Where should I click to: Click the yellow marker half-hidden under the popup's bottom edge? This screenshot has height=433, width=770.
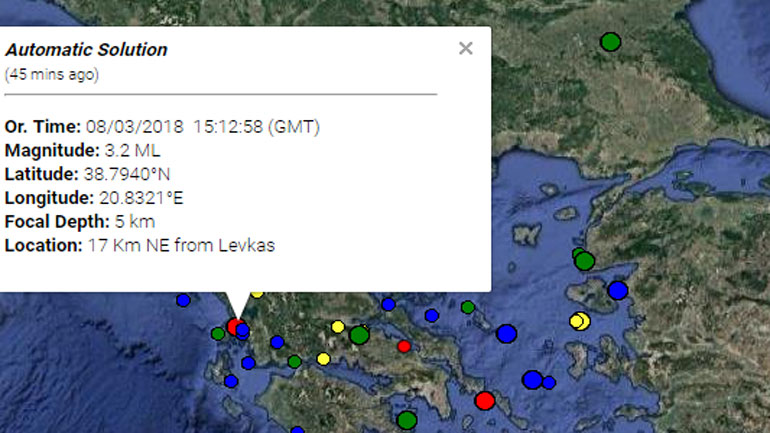tap(256, 295)
